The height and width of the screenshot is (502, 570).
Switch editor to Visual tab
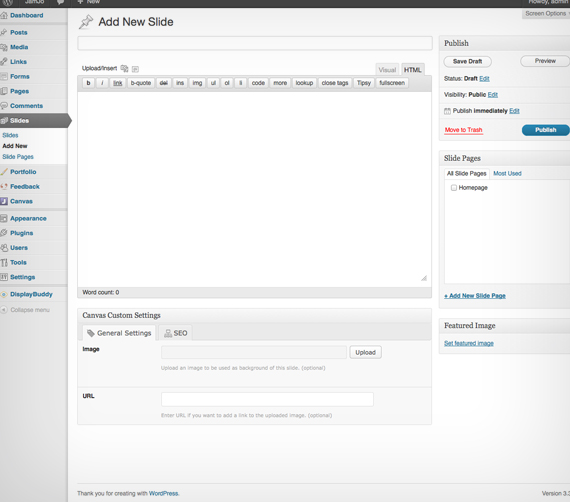(x=387, y=70)
